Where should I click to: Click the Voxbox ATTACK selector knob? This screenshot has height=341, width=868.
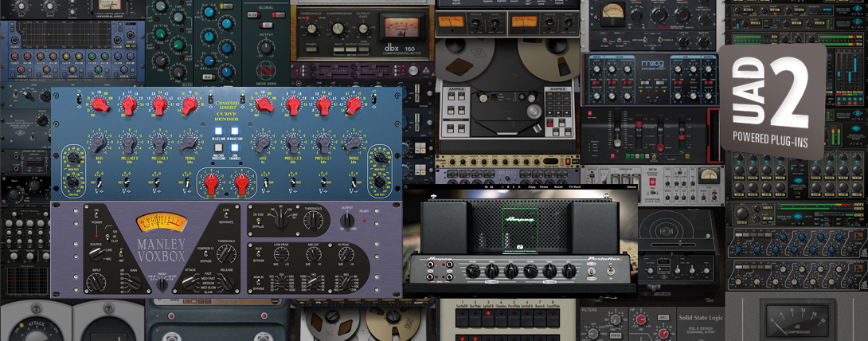[189, 283]
